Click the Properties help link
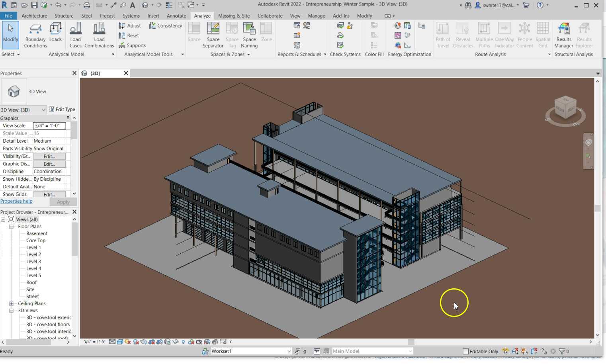Image resolution: width=606 pixels, height=364 pixels. point(16,201)
